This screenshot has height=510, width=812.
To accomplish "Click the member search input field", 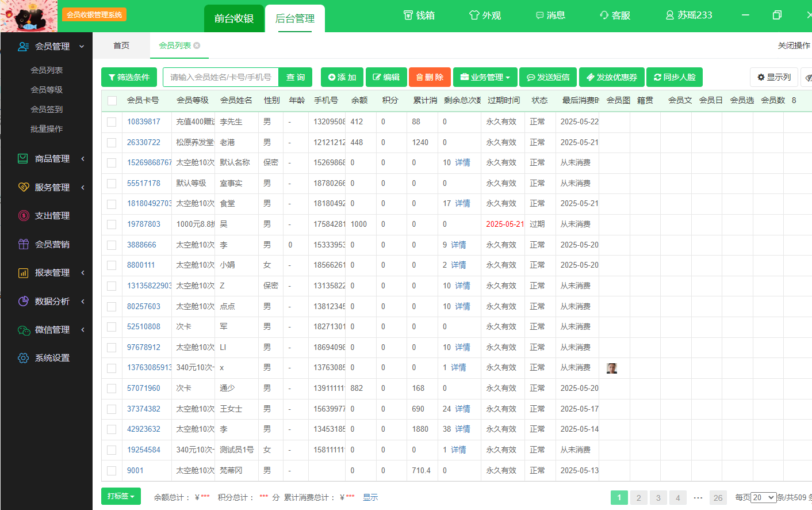I will [221, 77].
